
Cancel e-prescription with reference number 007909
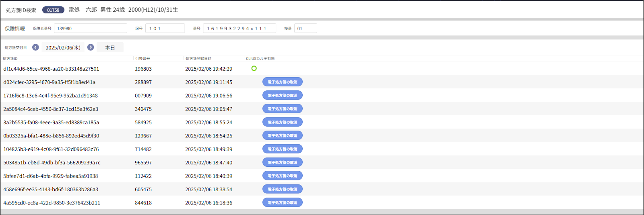pos(282,96)
